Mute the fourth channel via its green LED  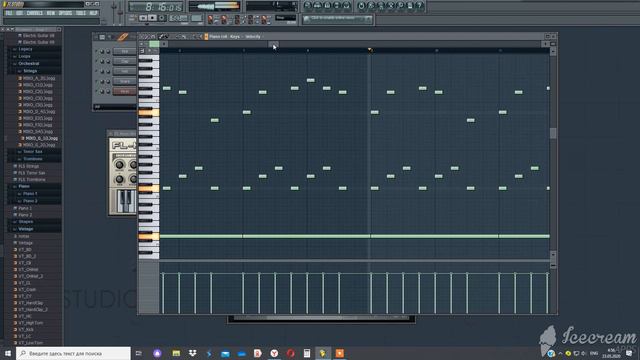point(97,81)
